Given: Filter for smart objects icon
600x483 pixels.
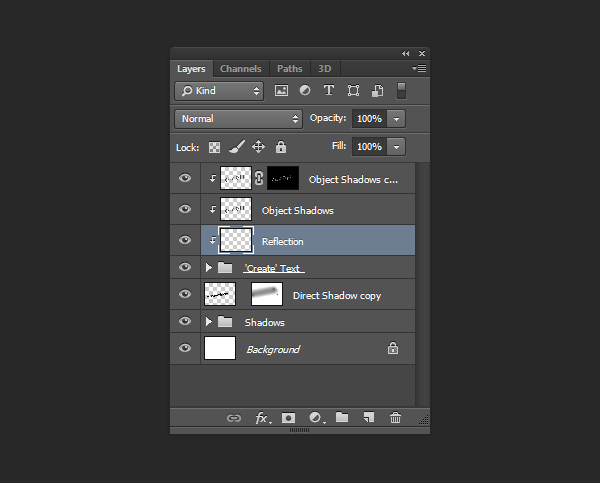Looking at the screenshot, I should [x=377, y=91].
